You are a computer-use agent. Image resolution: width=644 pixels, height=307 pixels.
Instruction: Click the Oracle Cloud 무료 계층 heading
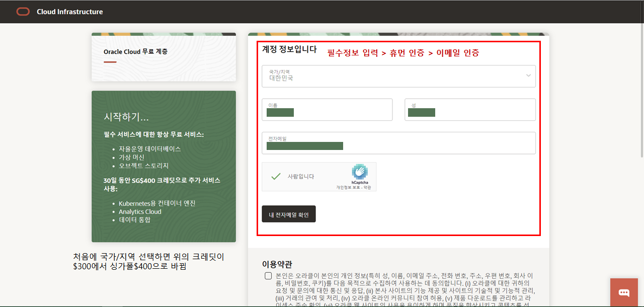pyautogui.click(x=136, y=51)
